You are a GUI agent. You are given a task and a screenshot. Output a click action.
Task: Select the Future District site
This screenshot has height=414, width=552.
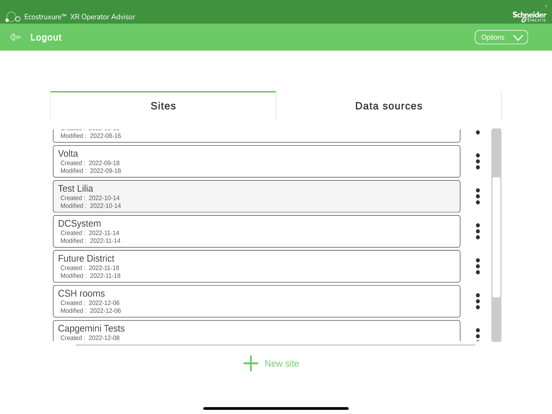(x=257, y=266)
